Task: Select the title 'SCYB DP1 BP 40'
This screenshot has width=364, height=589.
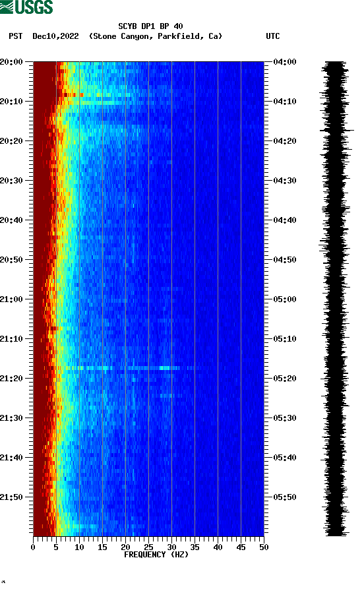Action: point(150,26)
